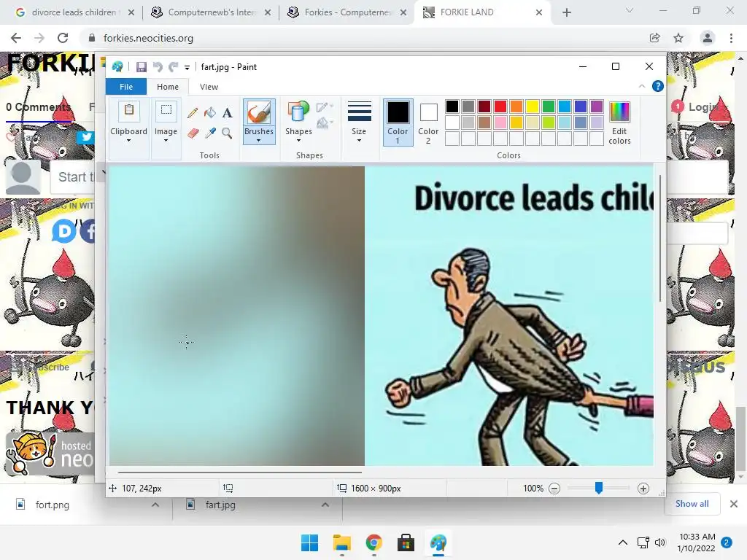Pick the yellow color swatch
The image size is (747, 560).
(532, 106)
